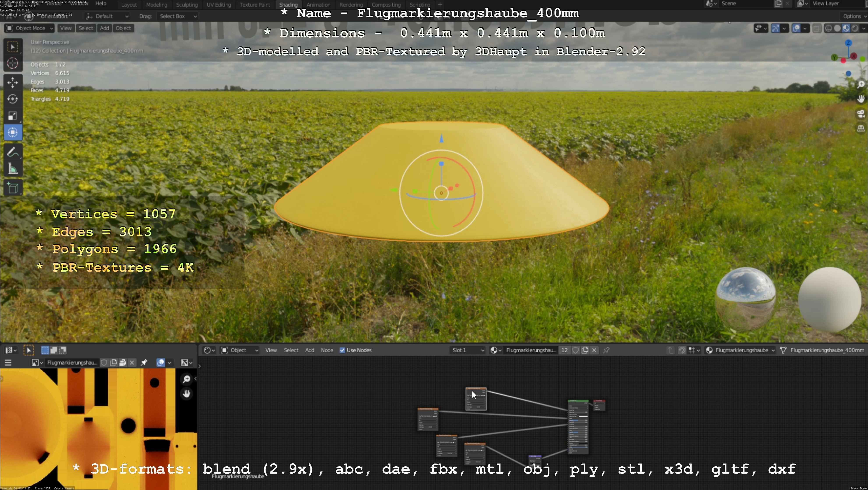Open the Node menu in shader editor
Image resolution: width=868 pixels, height=490 pixels.
(327, 350)
